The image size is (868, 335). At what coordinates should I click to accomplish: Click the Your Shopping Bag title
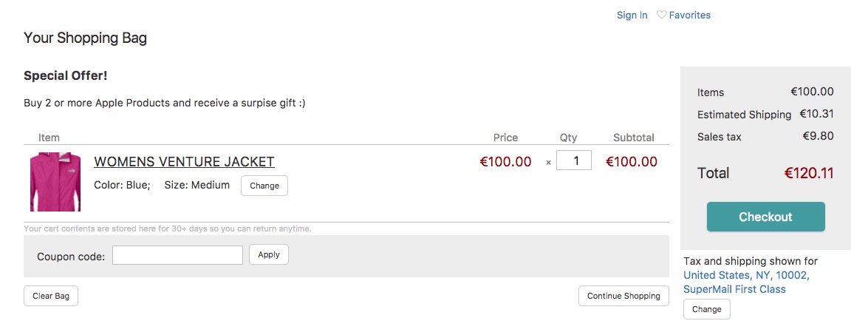coord(85,38)
